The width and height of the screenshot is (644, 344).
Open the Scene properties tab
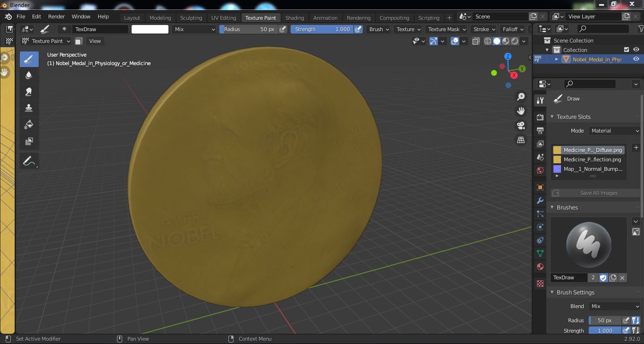pyautogui.click(x=540, y=157)
